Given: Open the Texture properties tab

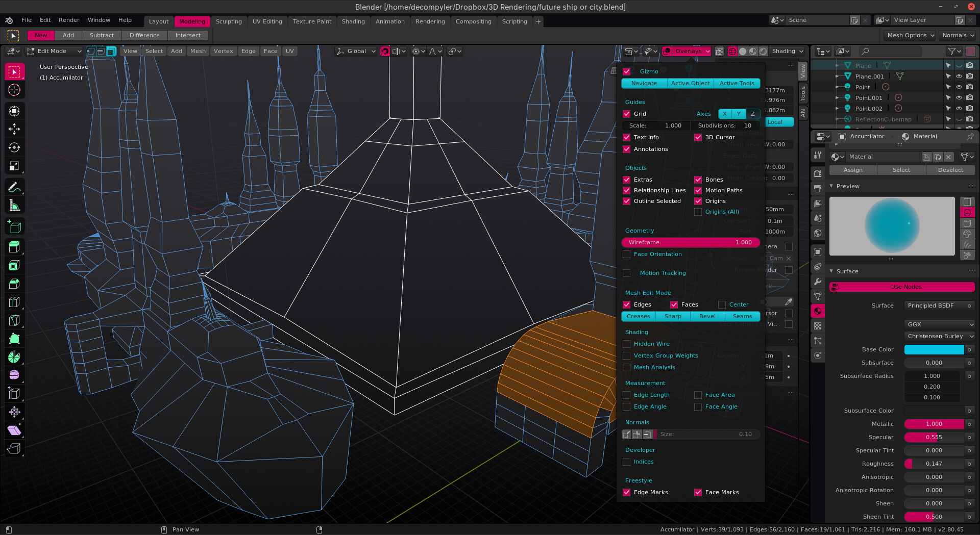Looking at the screenshot, I should point(818,326).
